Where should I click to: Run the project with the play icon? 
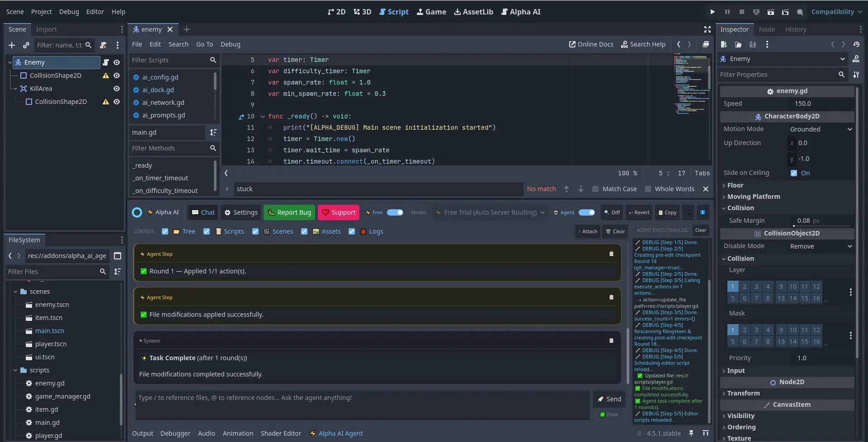tap(712, 12)
